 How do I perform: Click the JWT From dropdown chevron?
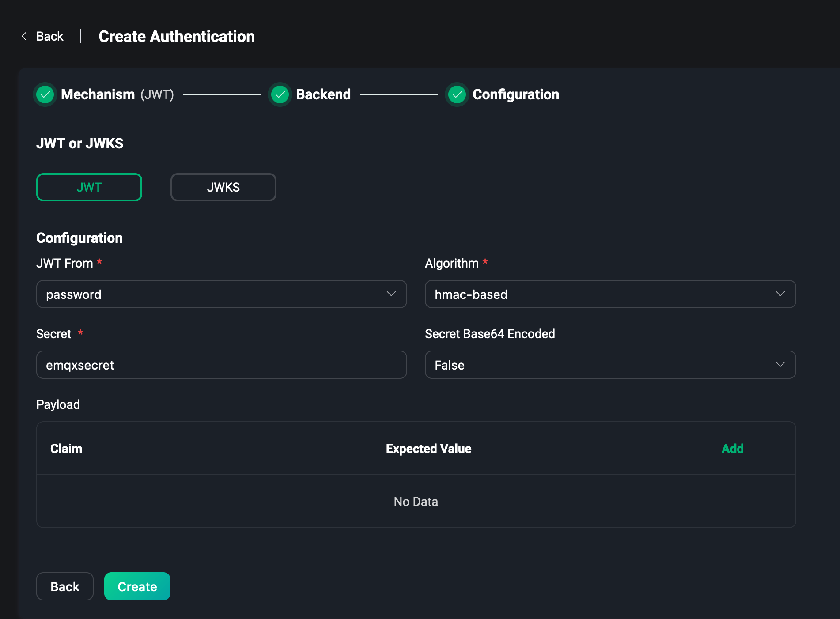click(391, 294)
